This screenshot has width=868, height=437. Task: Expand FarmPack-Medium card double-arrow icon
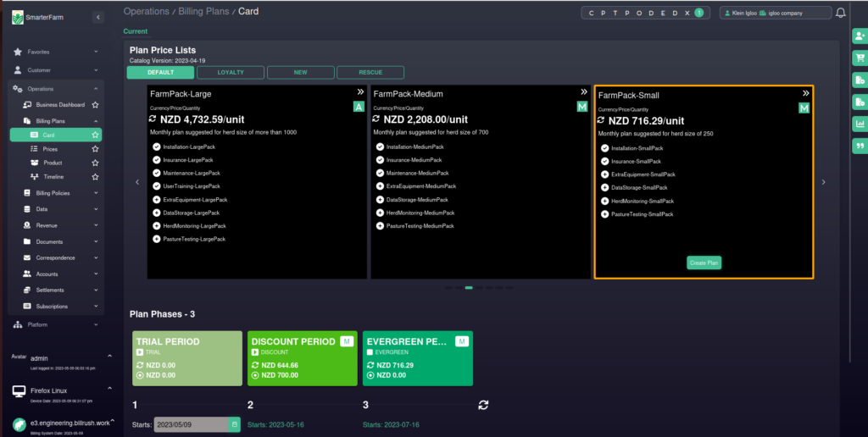coord(583,91)
